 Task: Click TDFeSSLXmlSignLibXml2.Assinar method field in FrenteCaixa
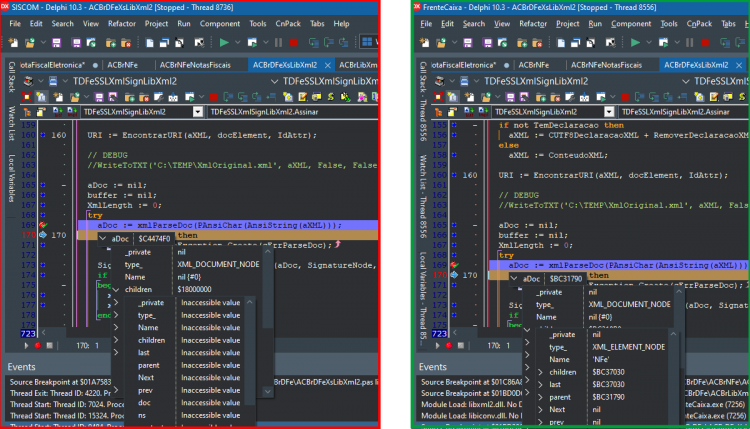coord(684,112)
